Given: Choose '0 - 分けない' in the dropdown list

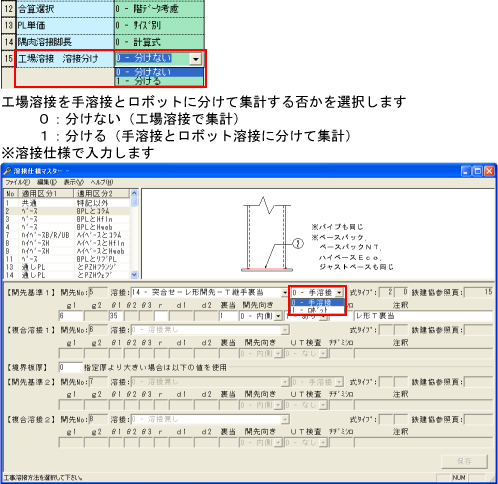Looking at the screenshot, I should 159,72.
